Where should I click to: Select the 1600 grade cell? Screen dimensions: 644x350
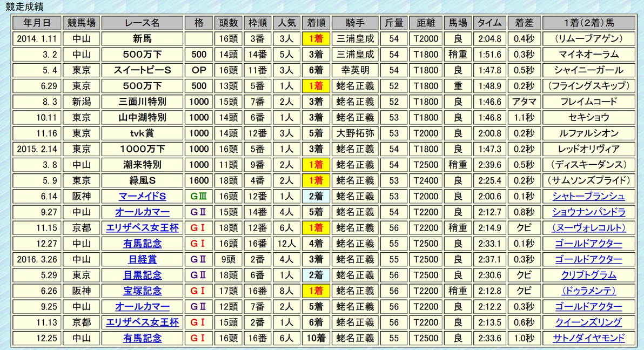coord(199,181)
